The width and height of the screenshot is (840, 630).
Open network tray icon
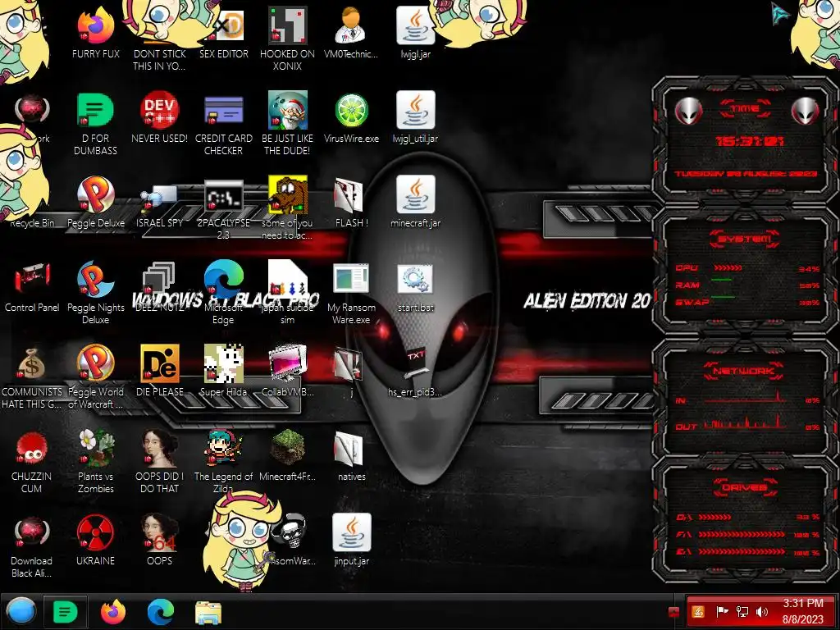(x=742, y=611)
